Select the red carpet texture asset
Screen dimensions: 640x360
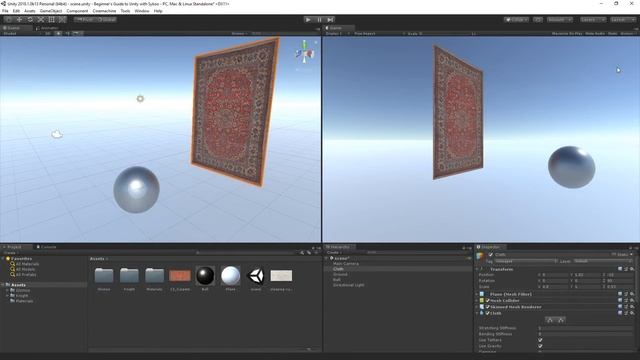[180, 276]
